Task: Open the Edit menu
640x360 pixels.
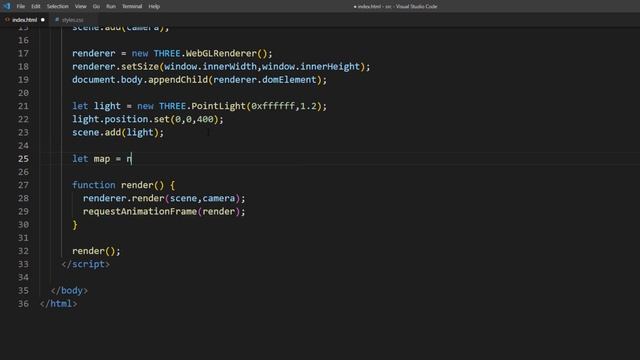Action: click(36, 6)
